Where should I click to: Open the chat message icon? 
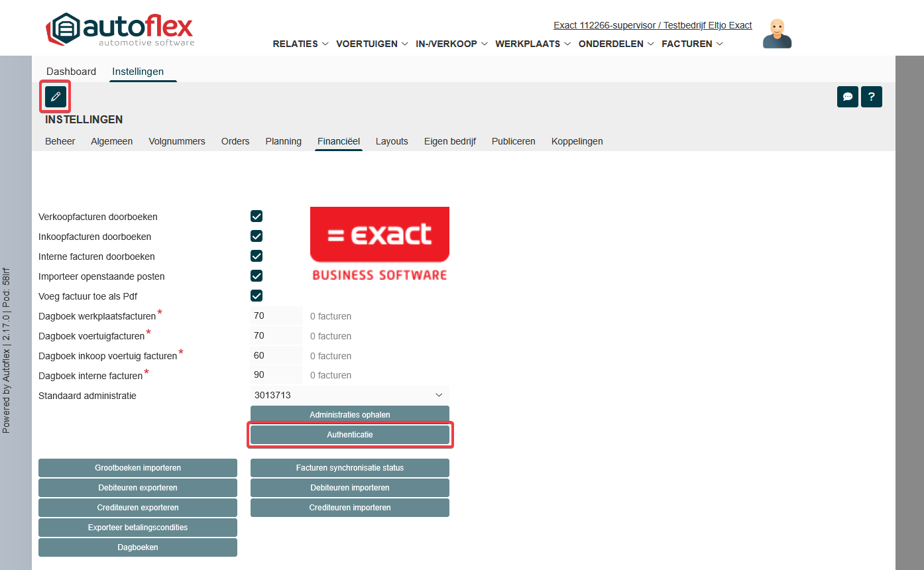click(847, 97)
